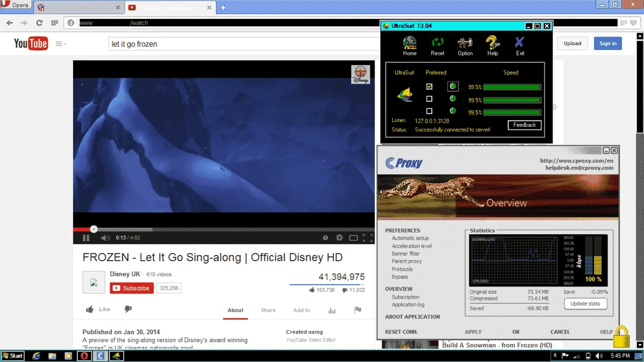Mute the video volume speaker icon
The image size is (644, 362).
(x=105, y=237)
